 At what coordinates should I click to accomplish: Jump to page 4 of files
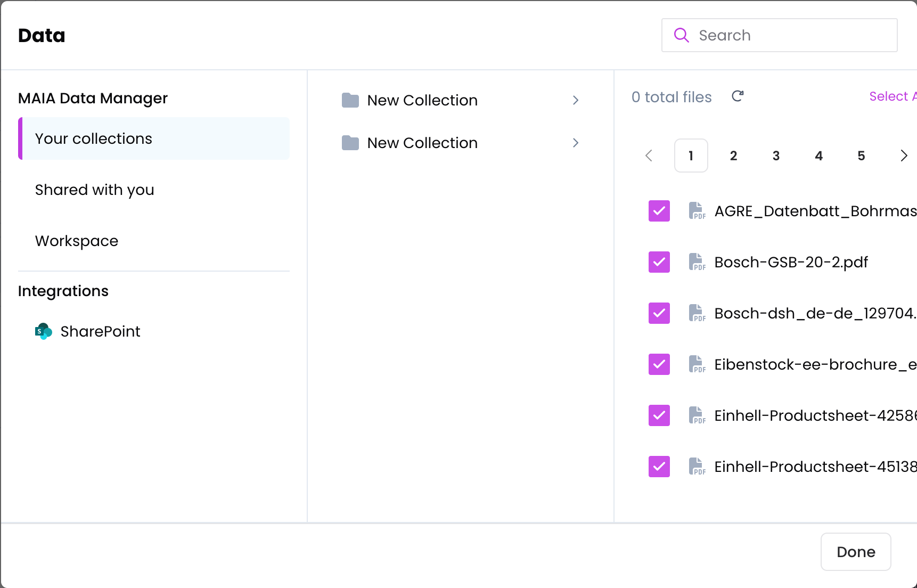pyautogui.click(x=819, y=156)
